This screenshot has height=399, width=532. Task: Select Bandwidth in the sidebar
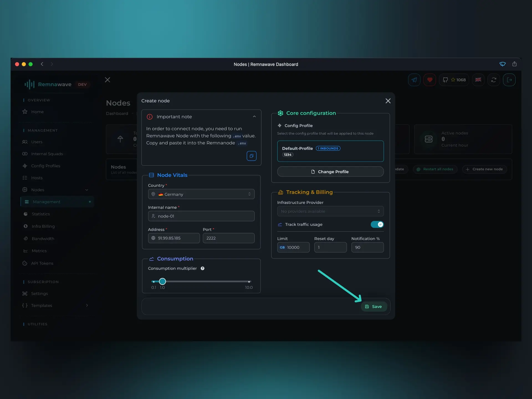[x=43, y=239]
